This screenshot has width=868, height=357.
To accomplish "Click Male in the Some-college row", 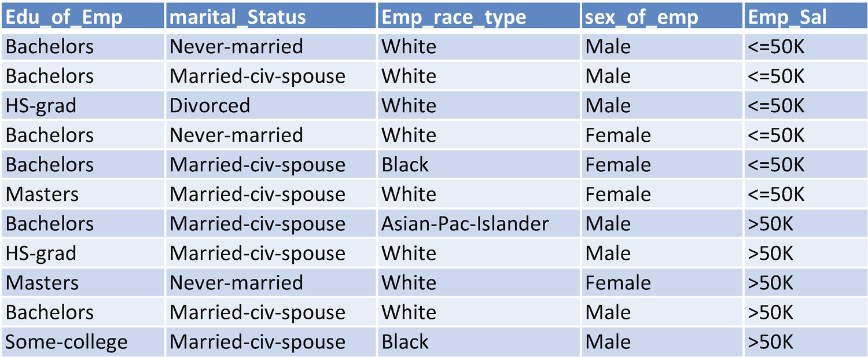I will [608, 341].
